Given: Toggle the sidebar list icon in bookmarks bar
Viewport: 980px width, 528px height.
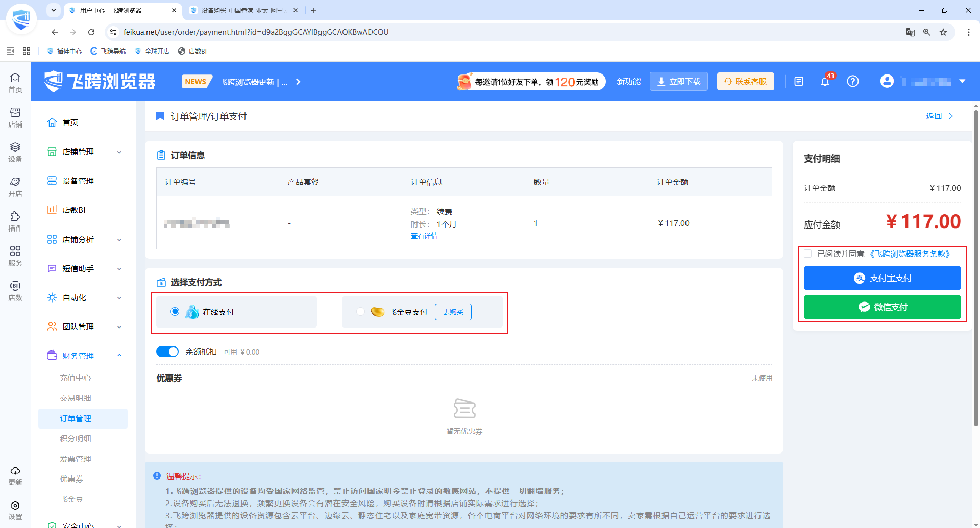Looking at the screenshot, I should tap(10, 51).
